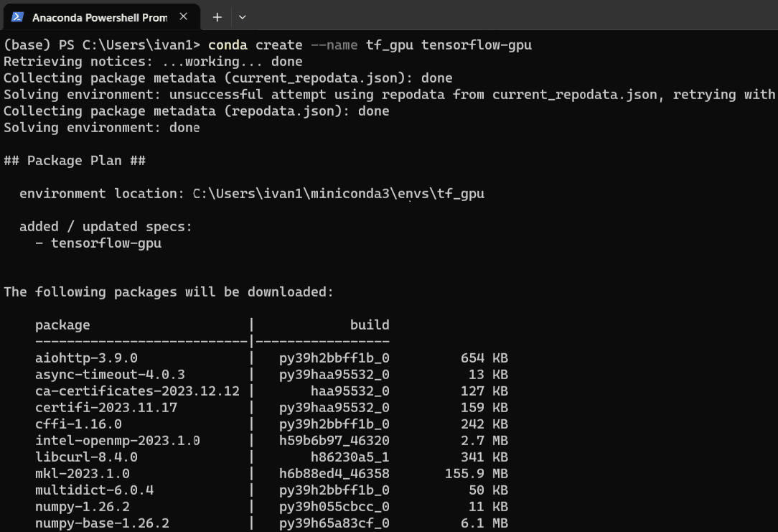778x532 pixels.
Task: Click tensorflow-gpu under added / updated specs
Action: point(106,243)
